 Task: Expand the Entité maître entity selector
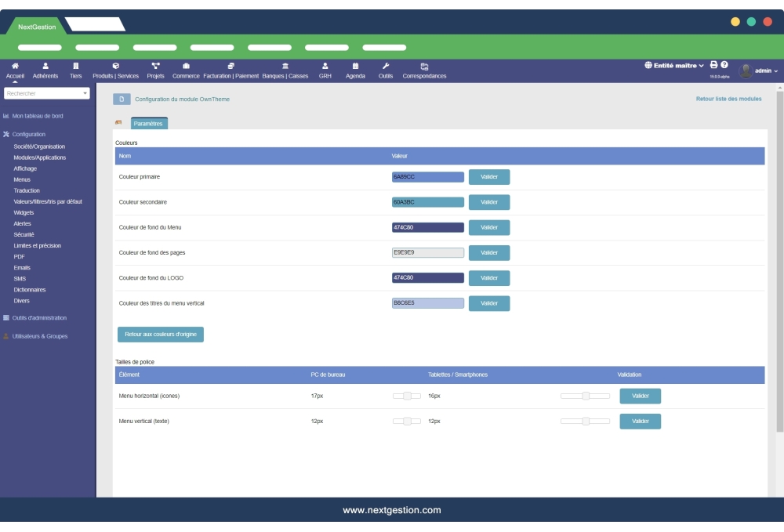pyautogui.click(x=674, y=66)
